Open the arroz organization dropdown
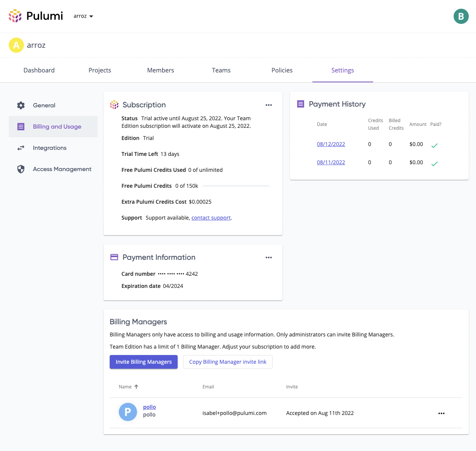 click(84, 16)
